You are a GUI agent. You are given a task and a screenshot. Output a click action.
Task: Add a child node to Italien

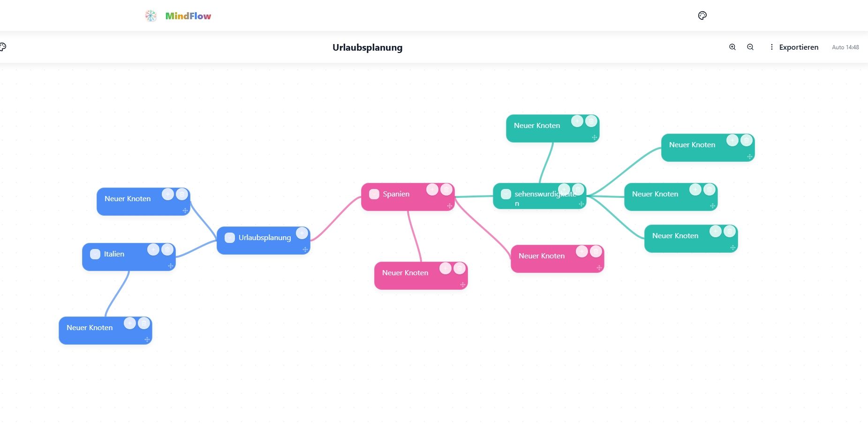(153, 249)
